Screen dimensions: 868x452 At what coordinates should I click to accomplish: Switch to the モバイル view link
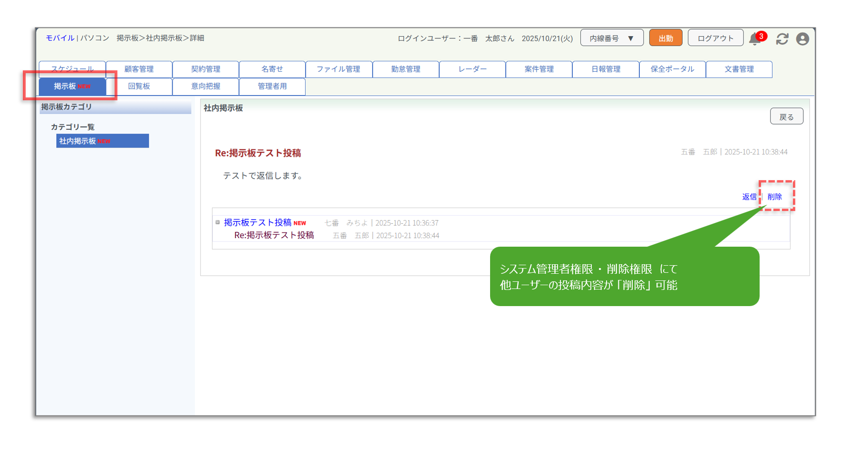coord(60,38)
